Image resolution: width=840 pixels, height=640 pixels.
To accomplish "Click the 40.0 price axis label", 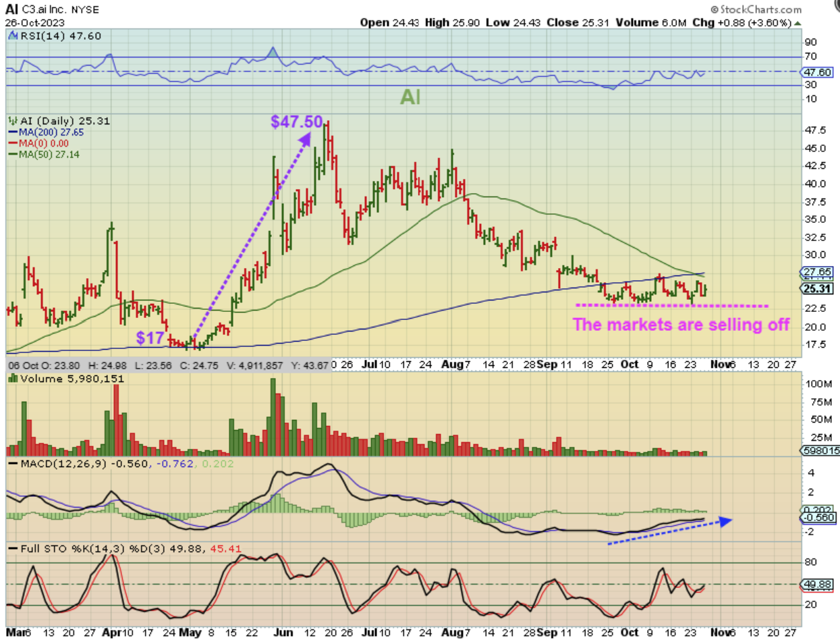I will [x=816, y=184].
